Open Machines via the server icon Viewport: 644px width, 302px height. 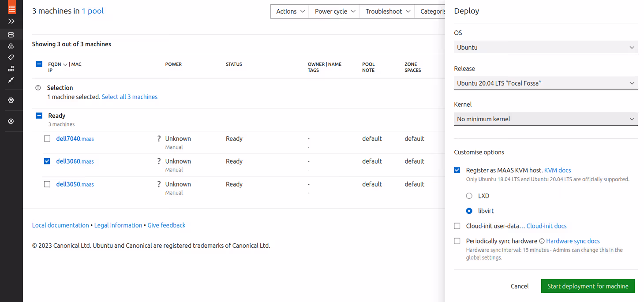coord(11,34)
